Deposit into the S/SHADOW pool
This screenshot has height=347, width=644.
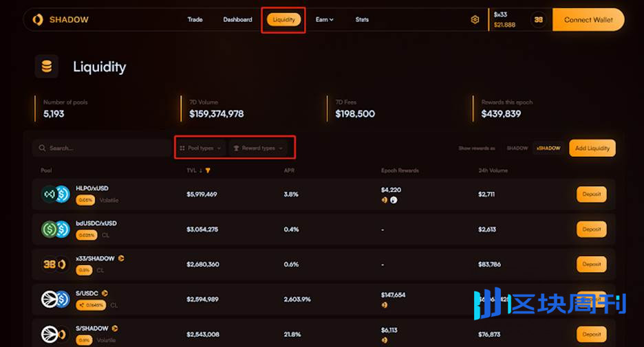[592, 334]
